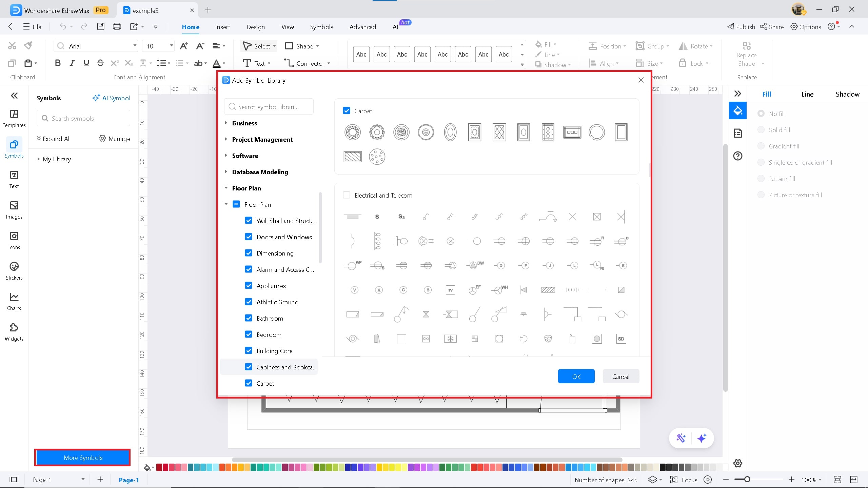
Task: Open the Templates sidebar panel
Action: point(14,119)
